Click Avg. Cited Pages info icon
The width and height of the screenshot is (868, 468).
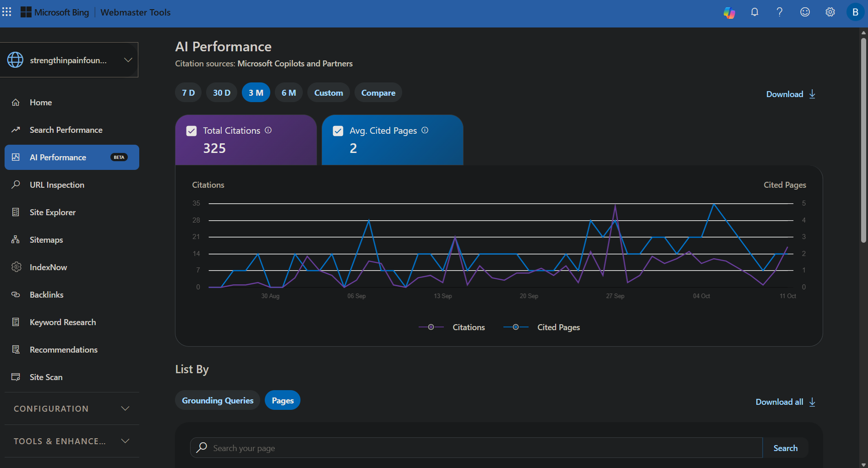click(425, 131)
